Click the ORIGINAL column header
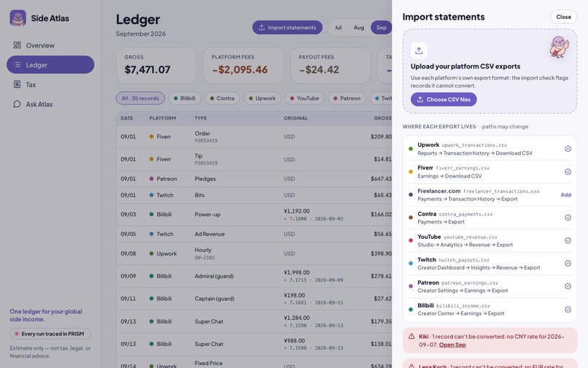 (x=295, y=118)
